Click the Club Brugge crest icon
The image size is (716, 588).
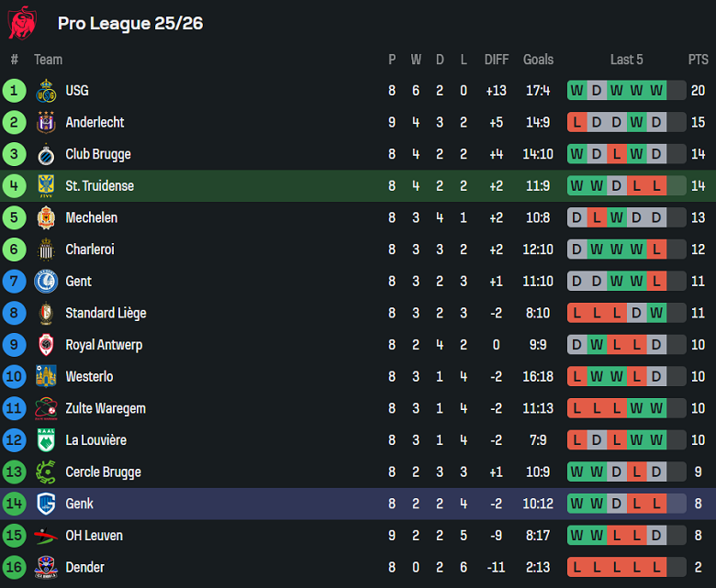click(46, 154)
